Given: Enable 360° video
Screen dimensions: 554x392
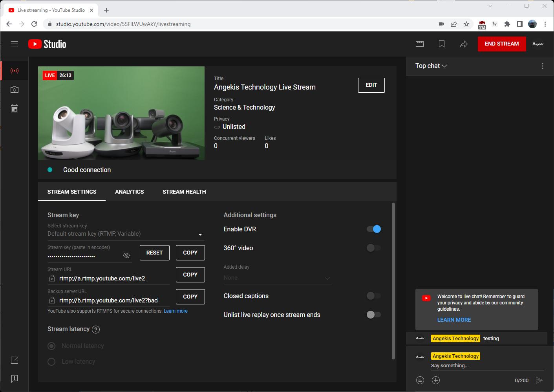Looking at the screenshot, I should (373, 248).
